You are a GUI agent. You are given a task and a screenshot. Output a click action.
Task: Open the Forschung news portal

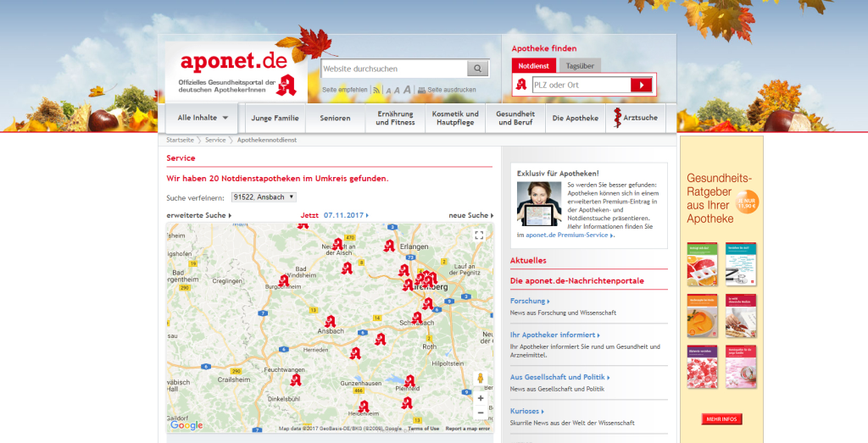[530, 301]
